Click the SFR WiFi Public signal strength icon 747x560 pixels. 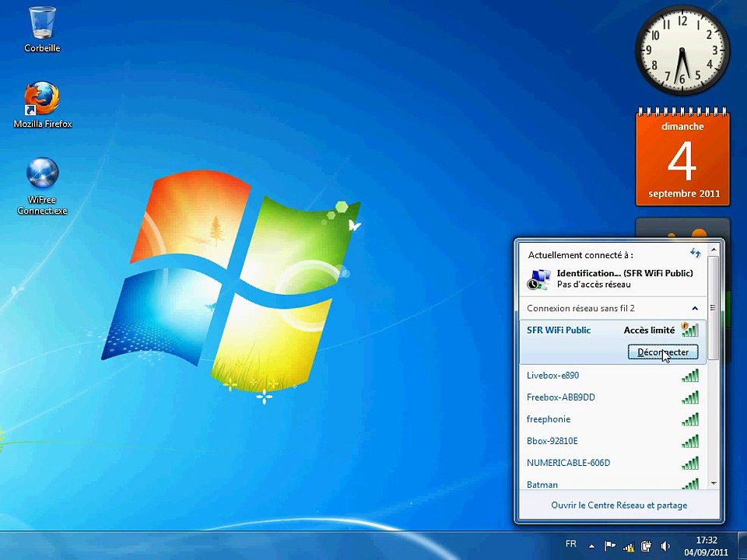[690, 330]
